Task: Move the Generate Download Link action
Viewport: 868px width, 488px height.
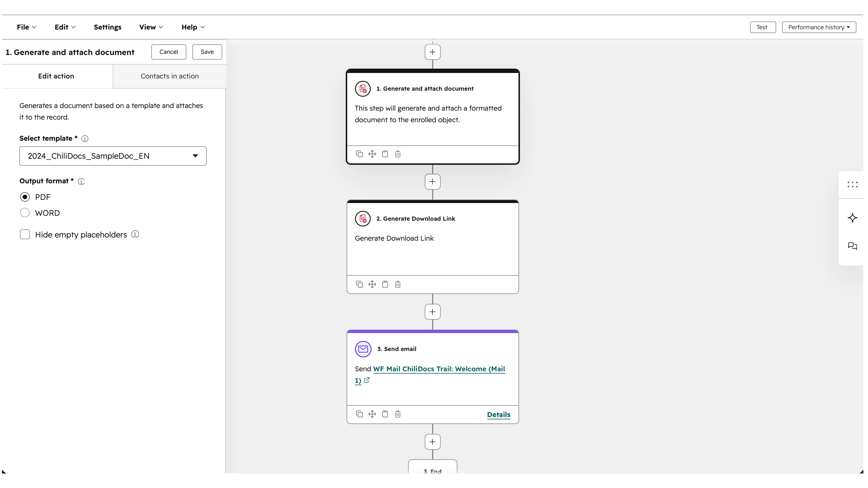Action: pyautogui.click(x=372, y=284)
